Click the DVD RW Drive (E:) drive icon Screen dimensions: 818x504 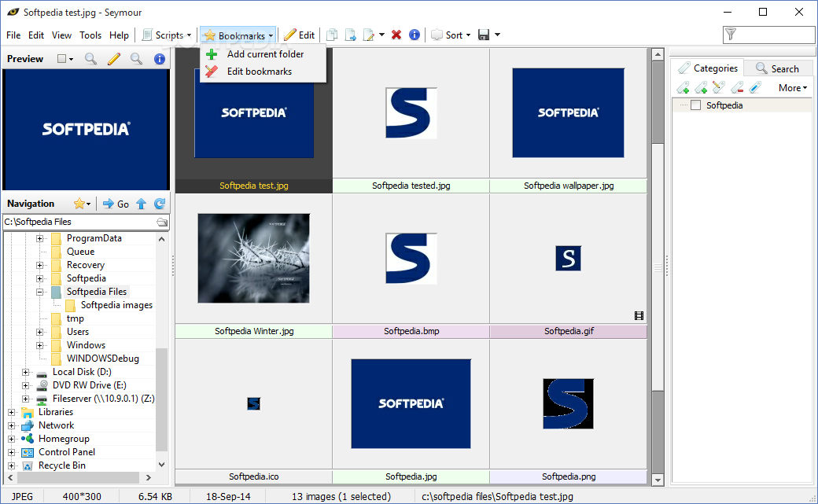(x=42, y=385)
